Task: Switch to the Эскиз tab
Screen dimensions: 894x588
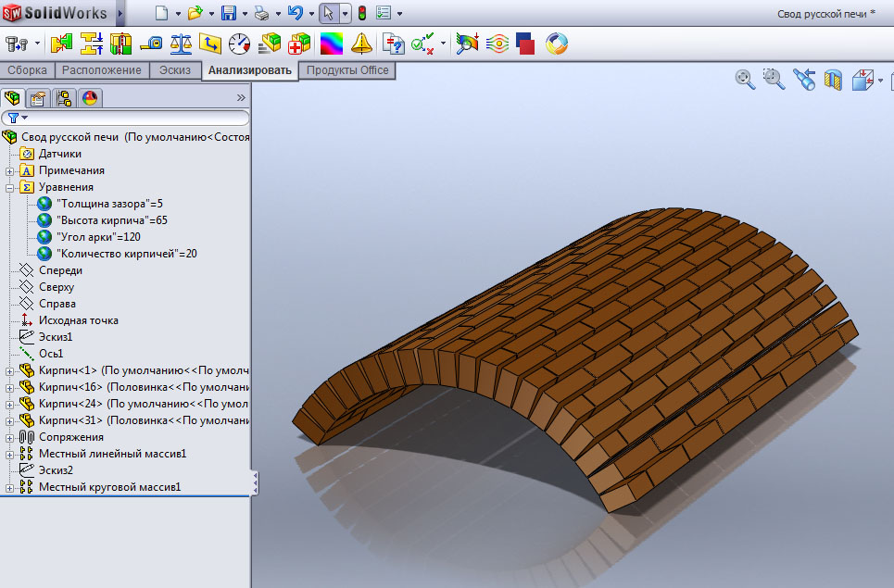Action: 175,70
